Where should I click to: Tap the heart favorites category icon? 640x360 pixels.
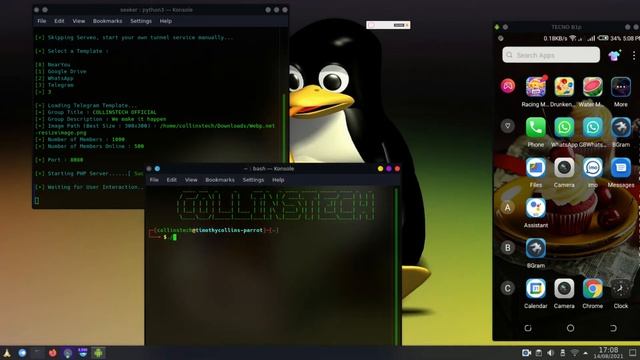[x=508, y=126]
